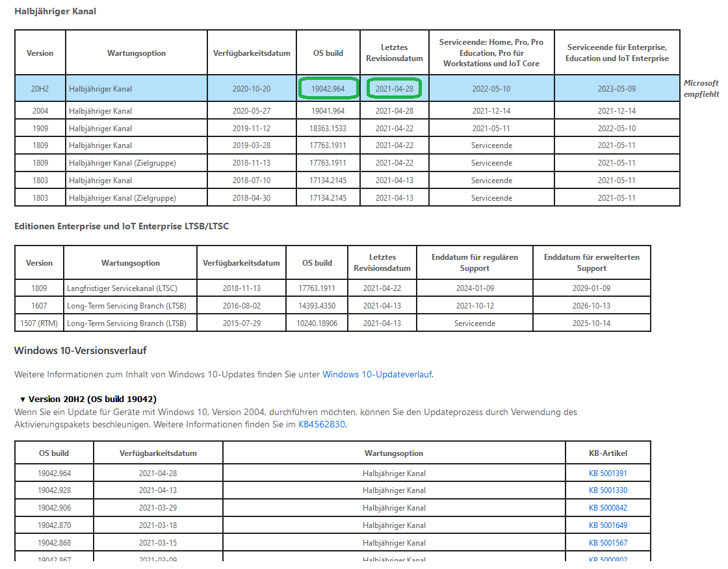Click availability date 2018-04-30
The width and height of the screenshot is (728, 569).
click(251, 197)
